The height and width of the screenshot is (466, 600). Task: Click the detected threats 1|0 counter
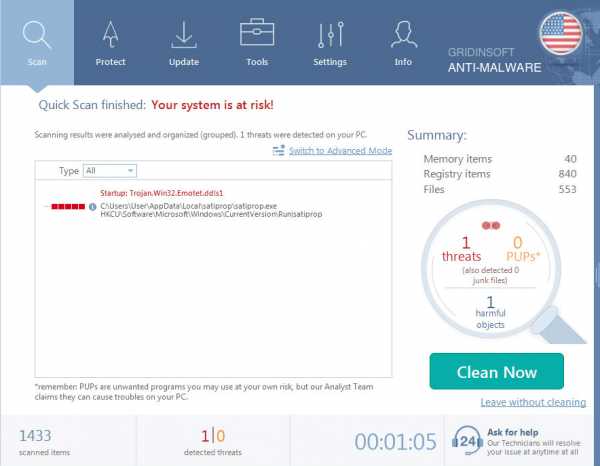coord(213,442)
